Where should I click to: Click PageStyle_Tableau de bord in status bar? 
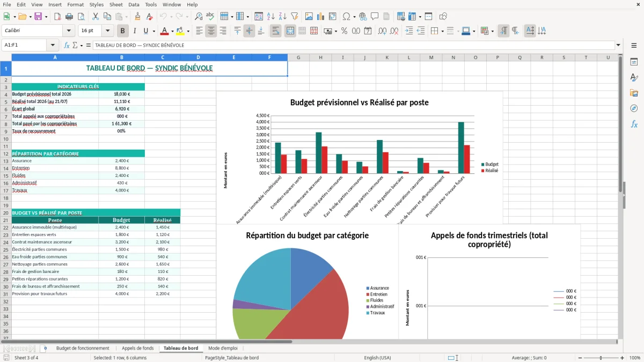tap(232, 358)
